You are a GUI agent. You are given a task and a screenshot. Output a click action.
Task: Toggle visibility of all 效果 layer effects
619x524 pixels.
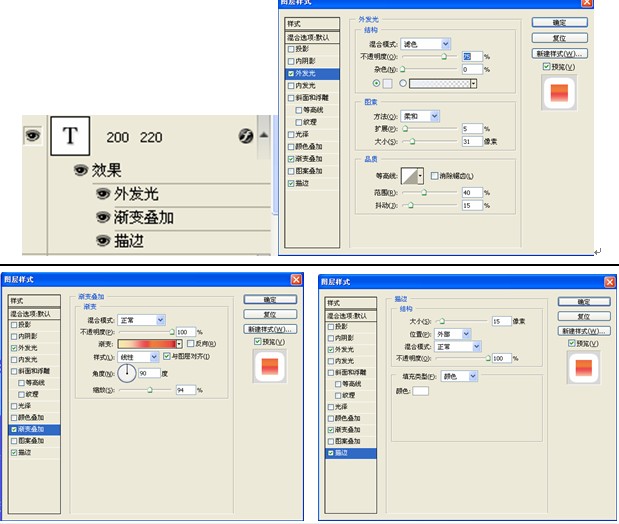[x=80, y=171]
